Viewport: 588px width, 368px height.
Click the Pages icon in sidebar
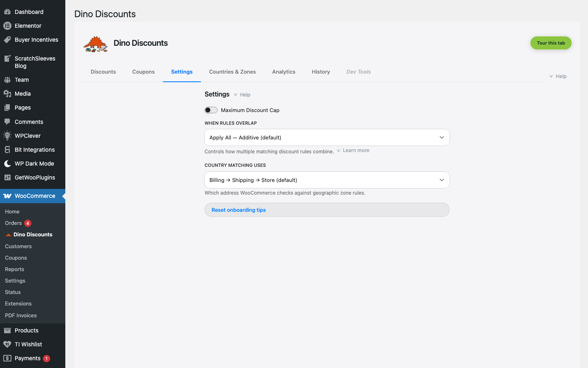coord(7,108)
